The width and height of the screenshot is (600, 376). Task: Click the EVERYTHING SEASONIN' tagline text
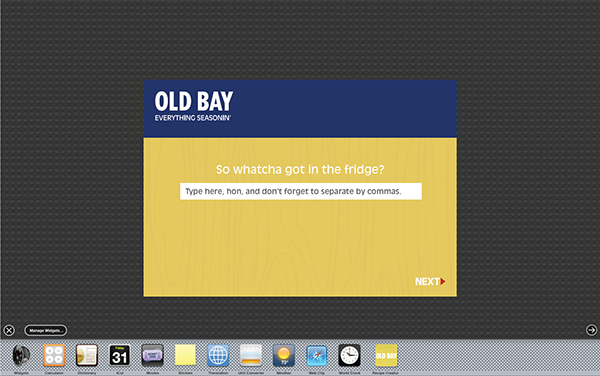tap(192, 118)
